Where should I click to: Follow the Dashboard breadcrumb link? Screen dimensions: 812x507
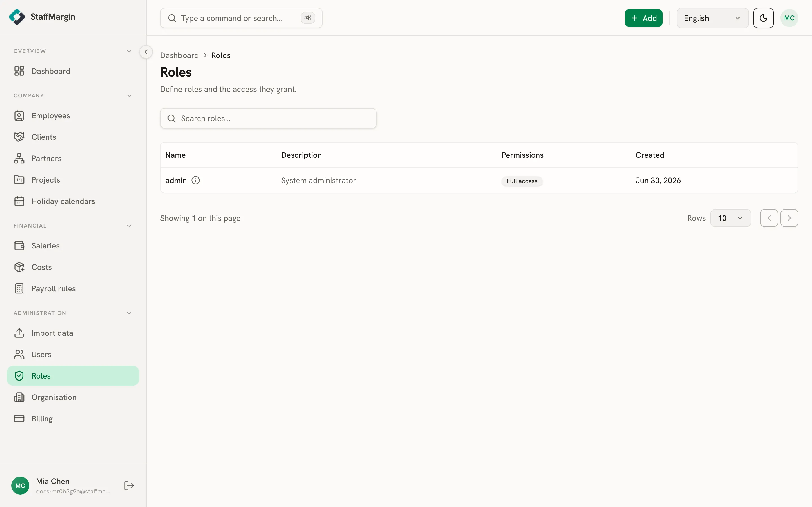[180, 55]
